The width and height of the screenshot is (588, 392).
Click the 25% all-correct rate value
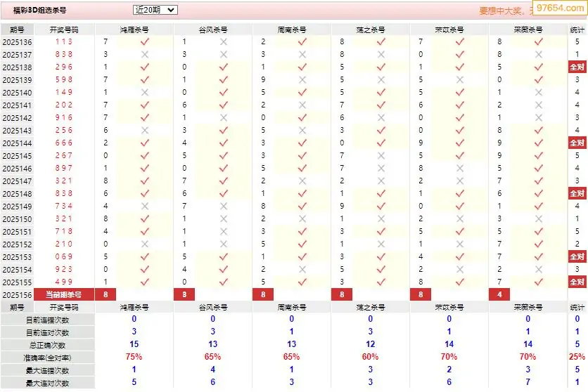click(577, 357)
